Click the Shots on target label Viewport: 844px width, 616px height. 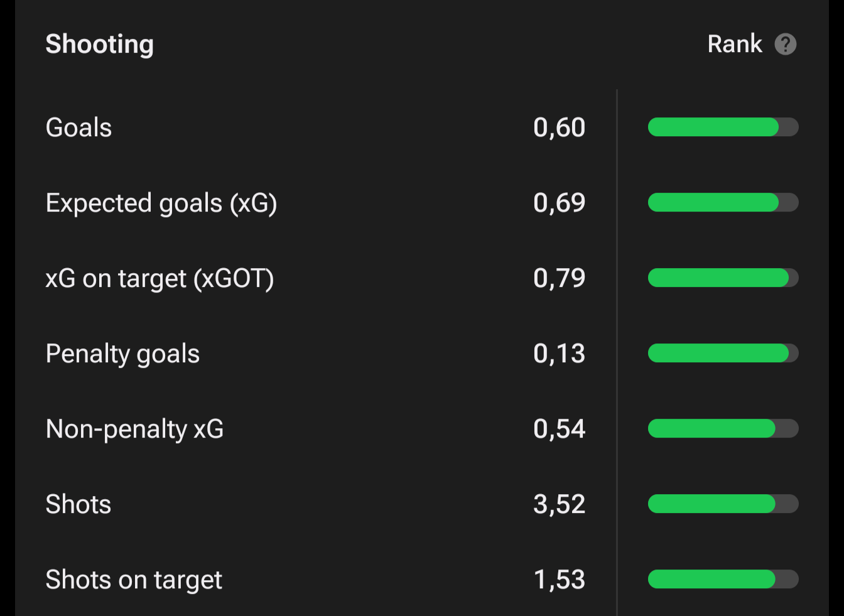[x=134, y=580]
